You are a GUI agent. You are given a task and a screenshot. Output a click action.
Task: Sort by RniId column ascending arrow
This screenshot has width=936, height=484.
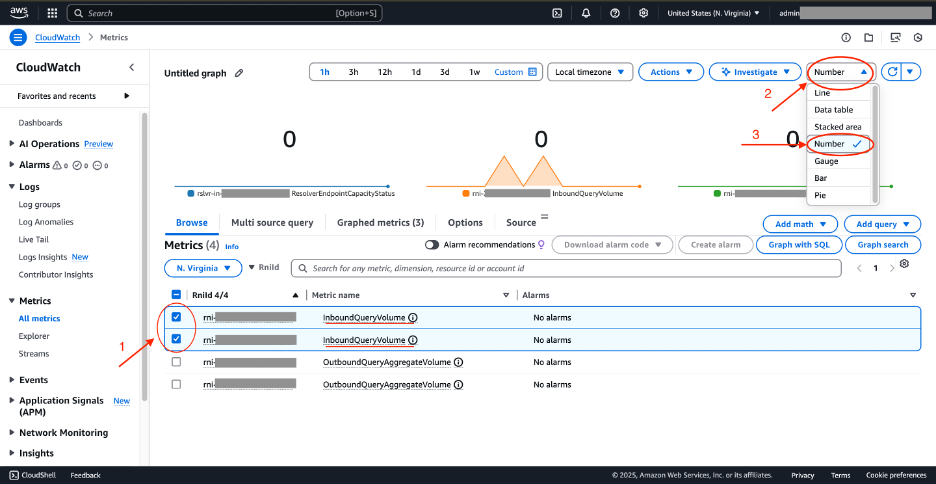(x=295, y=295)
